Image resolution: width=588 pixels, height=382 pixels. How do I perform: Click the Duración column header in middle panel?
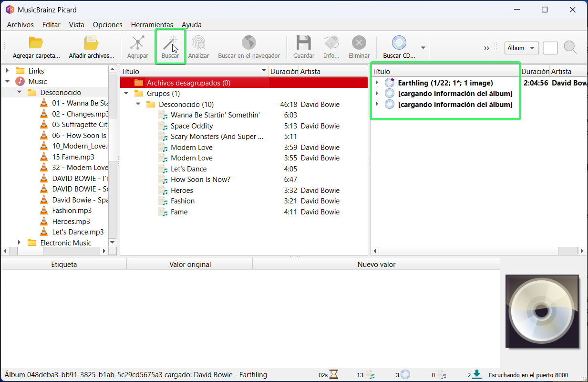click(x=284, y=71)
